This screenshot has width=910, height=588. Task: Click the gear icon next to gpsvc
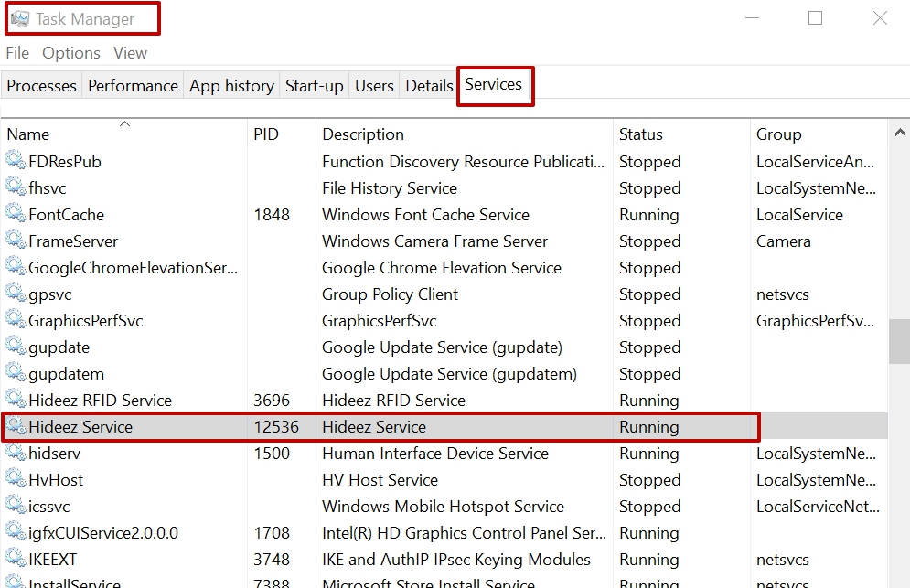point(16,294)
